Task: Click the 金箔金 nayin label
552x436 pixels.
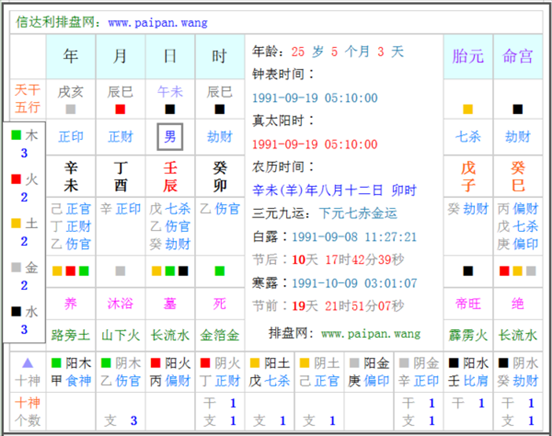Action: tap(220, 335)
